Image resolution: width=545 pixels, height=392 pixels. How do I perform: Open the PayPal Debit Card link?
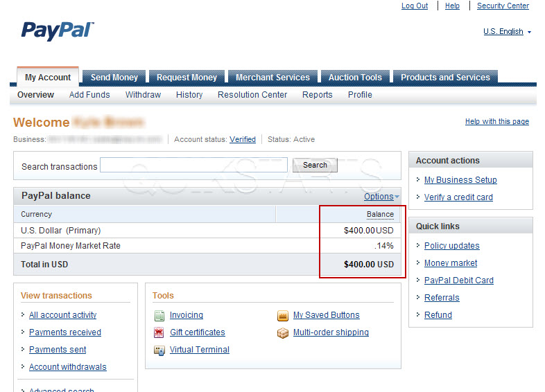click(x=459, y=280)
